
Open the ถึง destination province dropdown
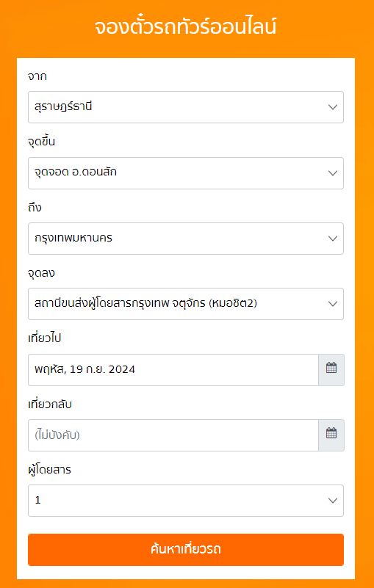tap(186, 239)
